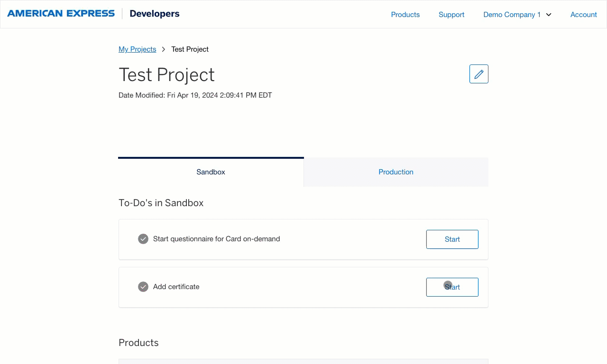Open the pencil icon to edit Test Project
The image size is (607, 364).
pyautogui.click(x=478, y=73)
